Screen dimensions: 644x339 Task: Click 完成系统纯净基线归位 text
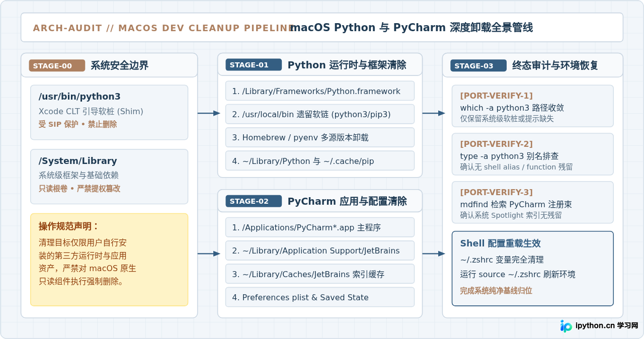[x=496, y=291]
